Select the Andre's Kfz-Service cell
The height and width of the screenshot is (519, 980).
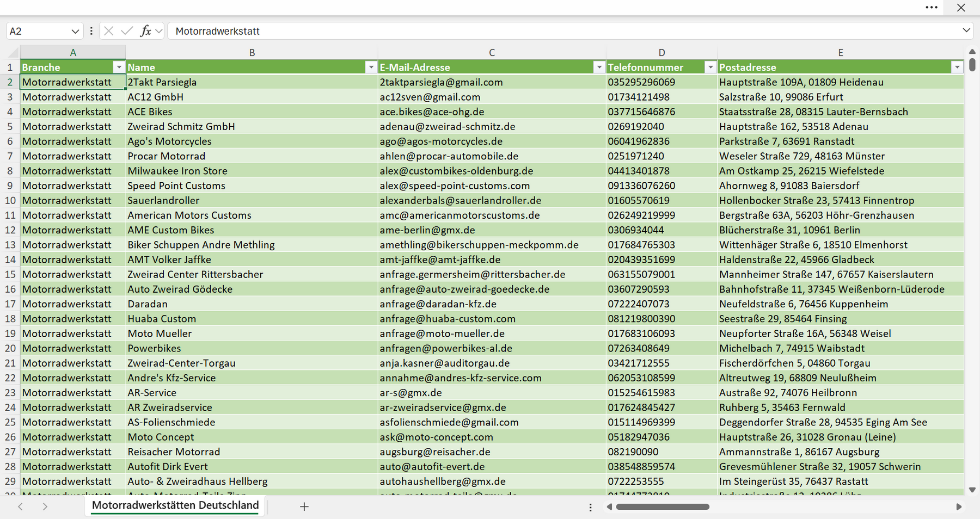pyautogui.click(x=252, y=378)
